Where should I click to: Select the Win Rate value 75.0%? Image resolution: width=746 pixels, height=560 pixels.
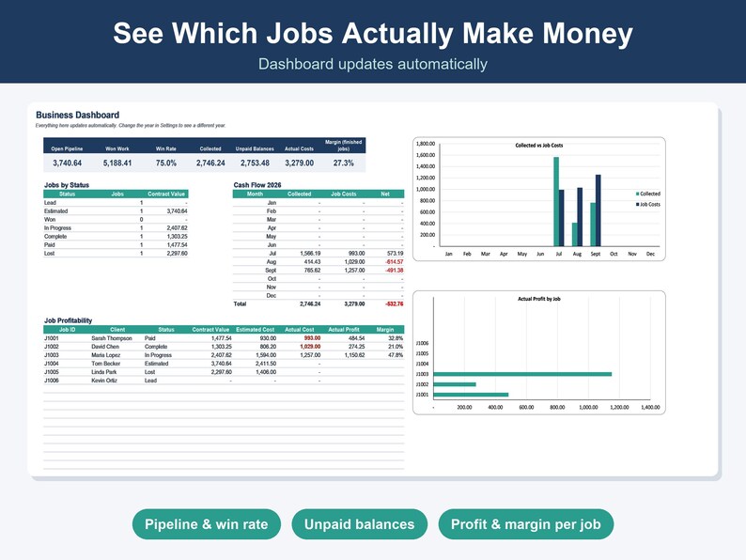(166, 163)
